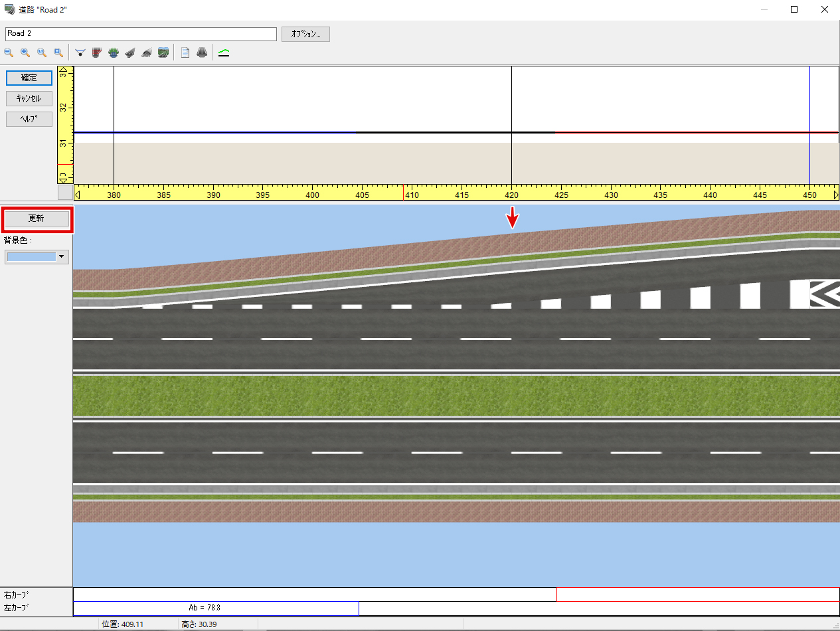Click the 380 mark on horizontal ruler
Screen dimensions: 840x631
click(x=114, y=195)
